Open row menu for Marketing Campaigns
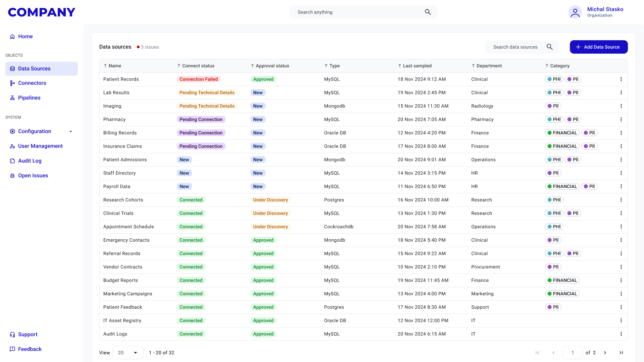Image resolution: width=644 pixels, height=362 pixels. pos(621,294)
